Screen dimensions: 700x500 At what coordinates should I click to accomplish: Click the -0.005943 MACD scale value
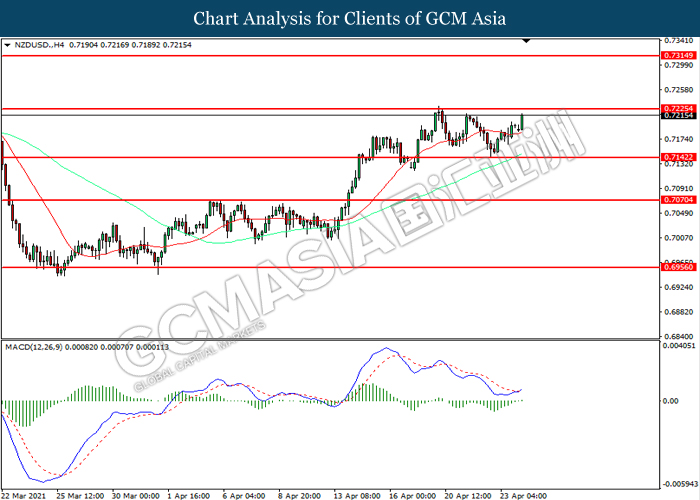click(680, 484)
